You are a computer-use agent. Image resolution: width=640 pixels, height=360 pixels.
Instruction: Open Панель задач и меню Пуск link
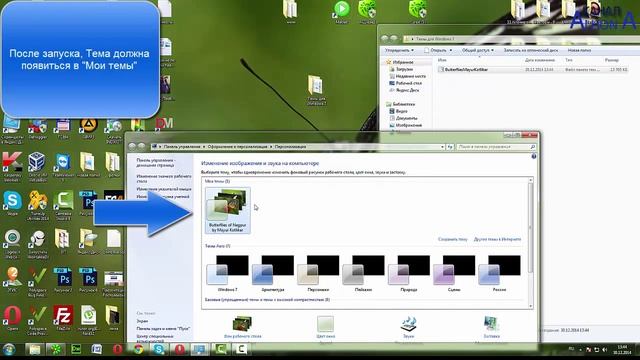tap(163, 329)
